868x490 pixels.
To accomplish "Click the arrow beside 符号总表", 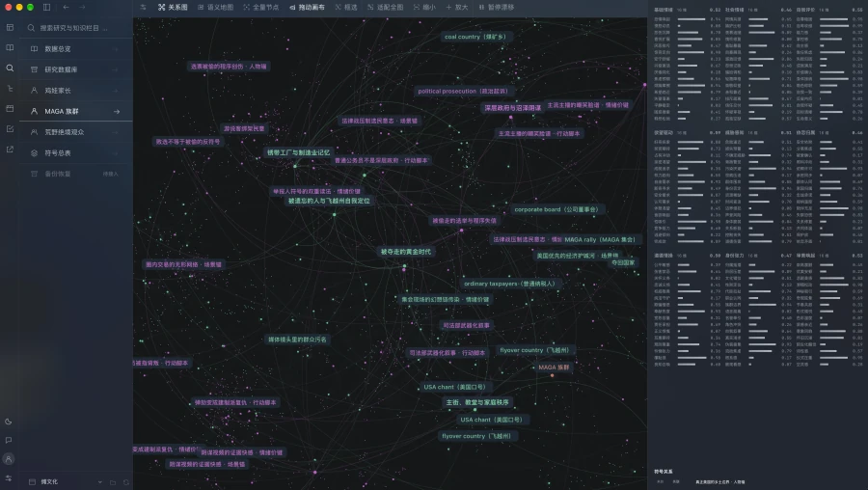I will coord(117,152).
